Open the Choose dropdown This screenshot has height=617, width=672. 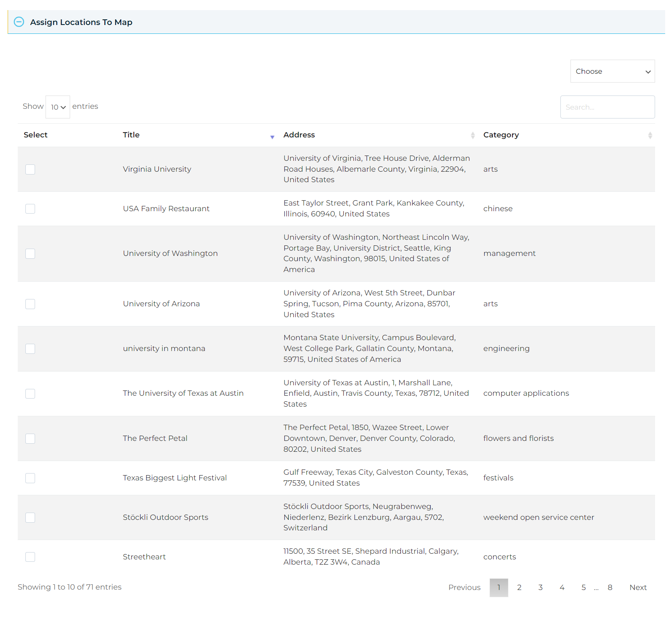(x=612, y=71)
